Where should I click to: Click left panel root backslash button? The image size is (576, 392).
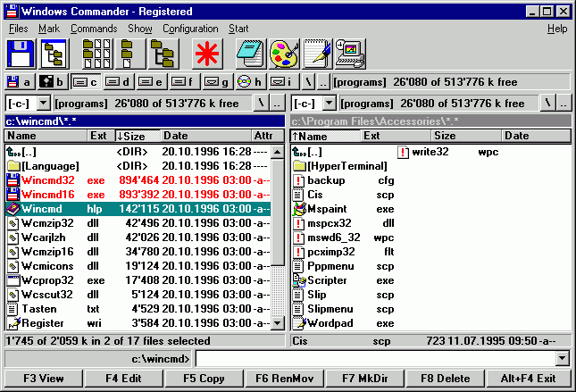[261, 103]
